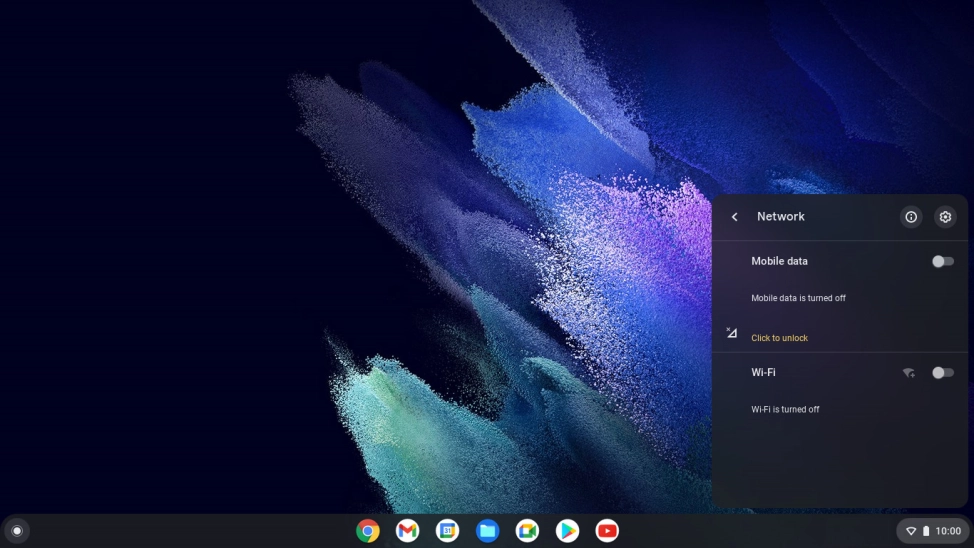Open the Files app
The image size is (974, 548).
(487, 531)
